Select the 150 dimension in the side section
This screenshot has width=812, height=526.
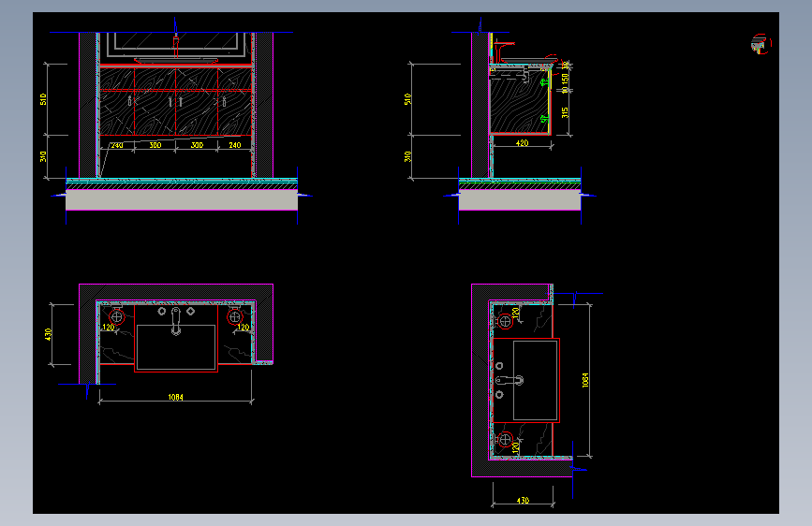tap(565, 79)
